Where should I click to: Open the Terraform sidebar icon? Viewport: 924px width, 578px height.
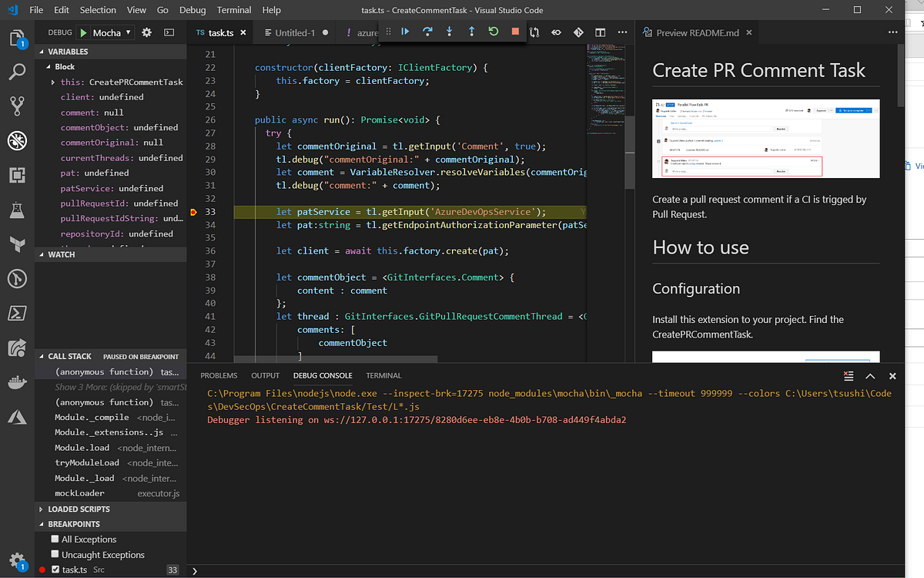tap(17, 245)
